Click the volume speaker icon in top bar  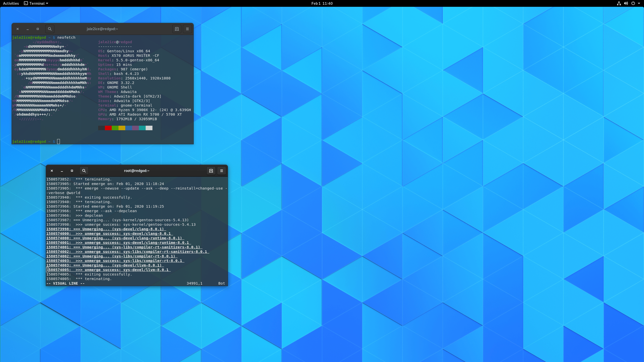626,3
